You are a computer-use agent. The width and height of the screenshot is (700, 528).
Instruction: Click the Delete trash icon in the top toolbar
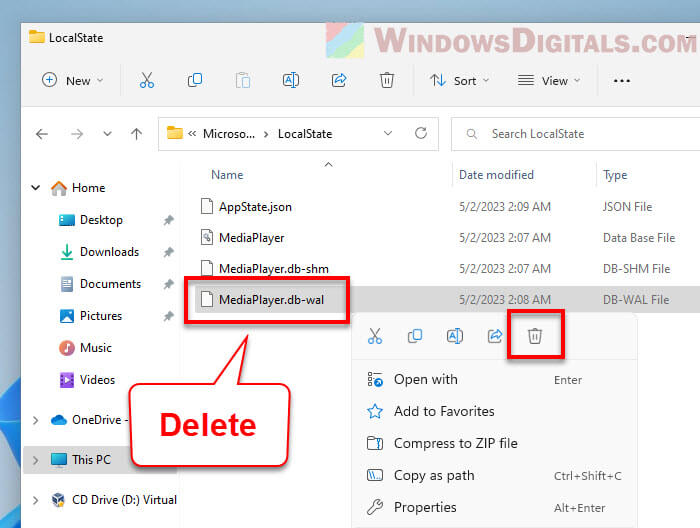[387, 80]
